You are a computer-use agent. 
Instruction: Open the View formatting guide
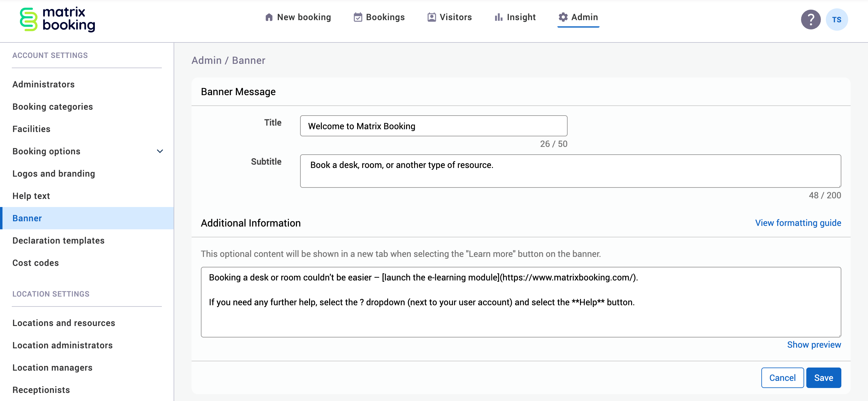point(798,223)
